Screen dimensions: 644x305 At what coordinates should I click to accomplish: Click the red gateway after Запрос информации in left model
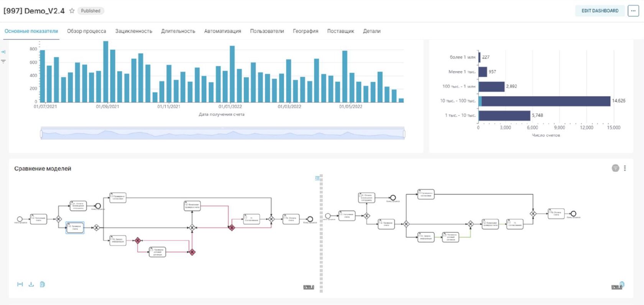tap(138, 241)
